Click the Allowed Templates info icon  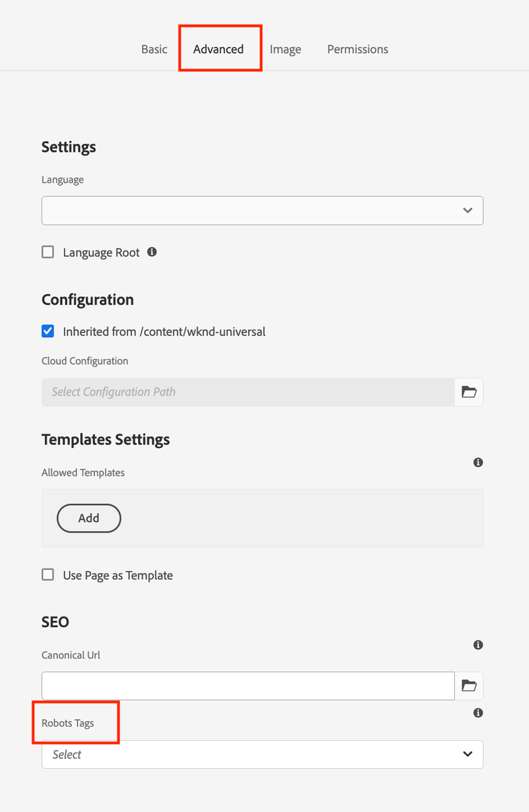[478, 463]
